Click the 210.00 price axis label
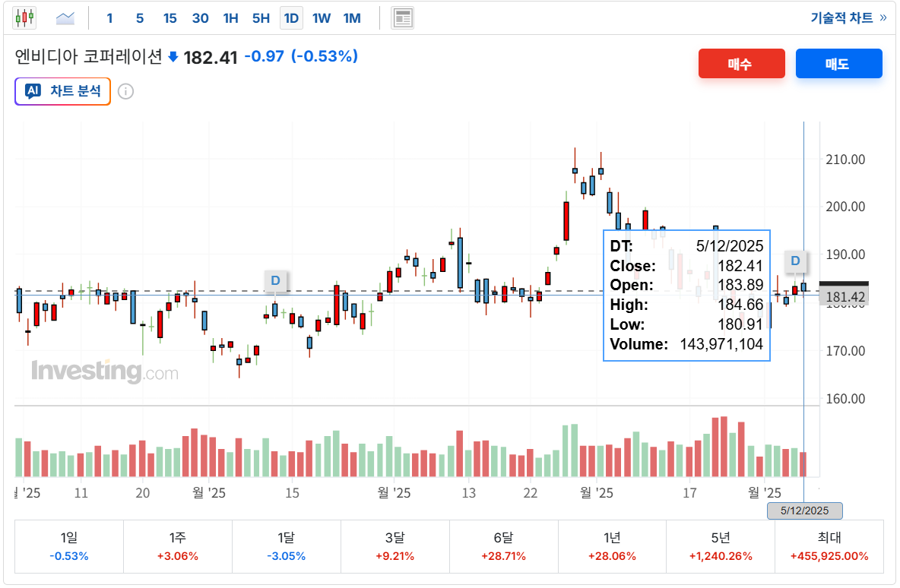 [845, 160]
